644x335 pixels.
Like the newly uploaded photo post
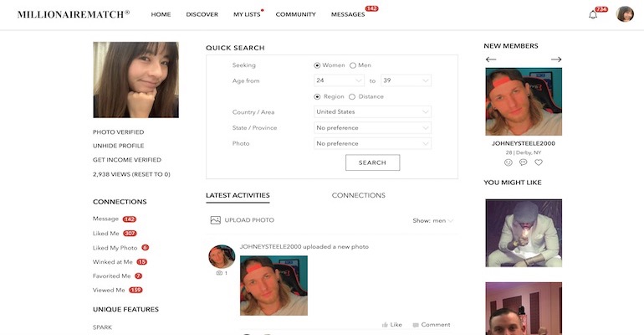pyautogui.click(x=391, y=325)
